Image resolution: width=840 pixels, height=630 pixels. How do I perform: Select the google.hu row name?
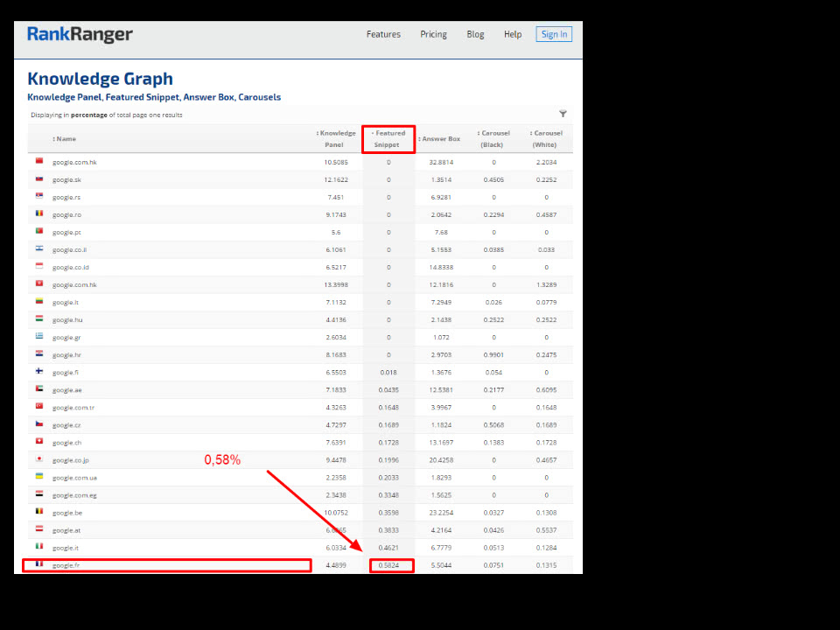tap(67, 320)
